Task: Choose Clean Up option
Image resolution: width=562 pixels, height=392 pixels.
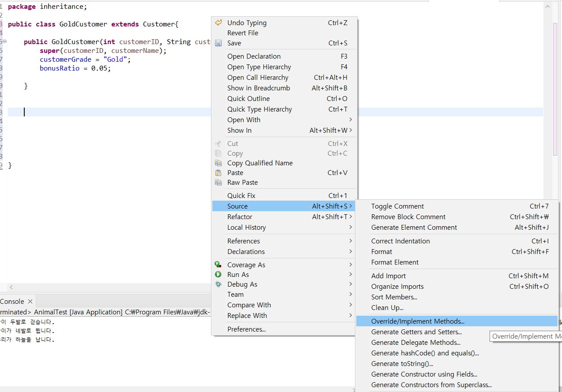Action: tap(457, 308)
